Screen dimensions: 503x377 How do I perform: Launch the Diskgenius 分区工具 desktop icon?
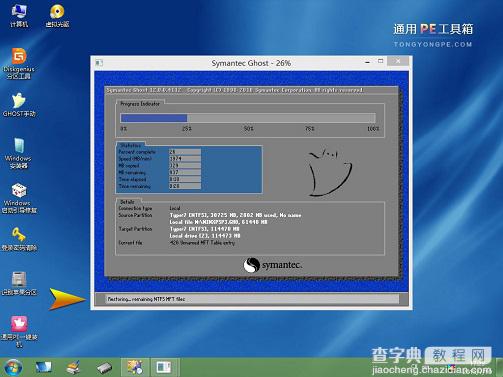[19, 63]
